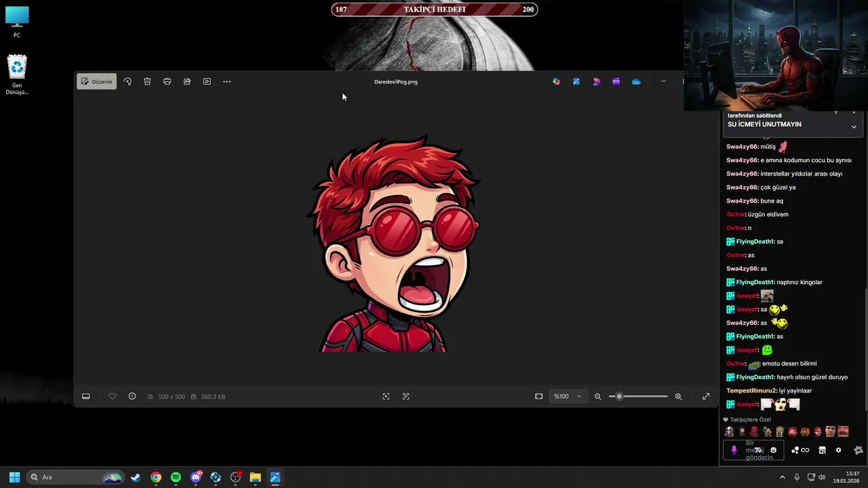Rotate the image with the rotate icon
868x488 pixels.
click(127, 81)
